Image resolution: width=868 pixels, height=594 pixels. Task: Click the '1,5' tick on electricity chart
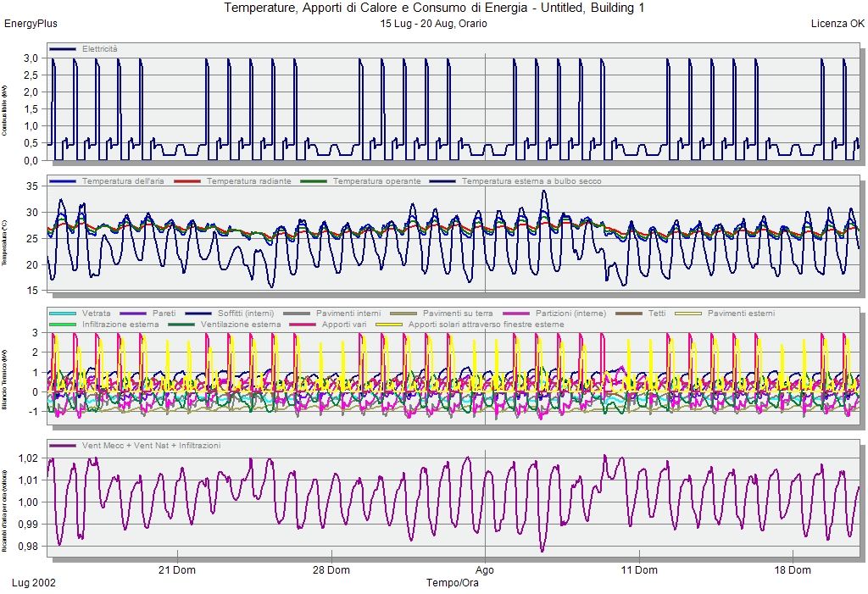(x=31, y=109)
